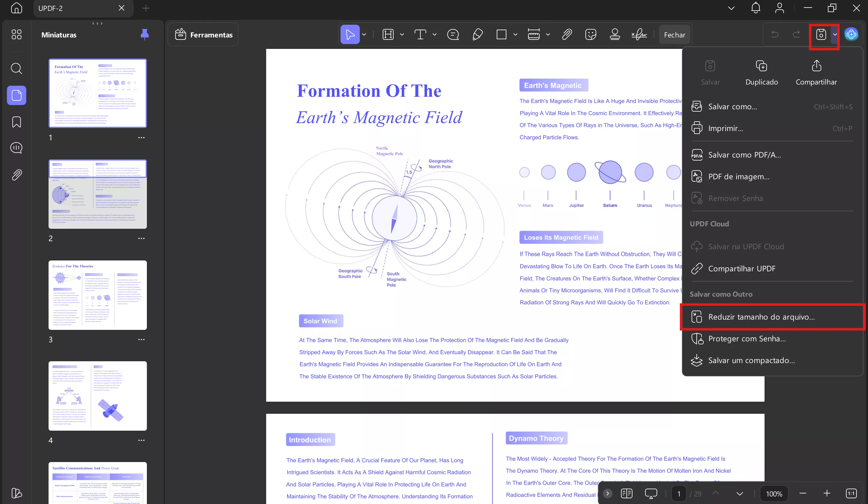Expand the rectangle shape dropdown arrow

[515, 34]
